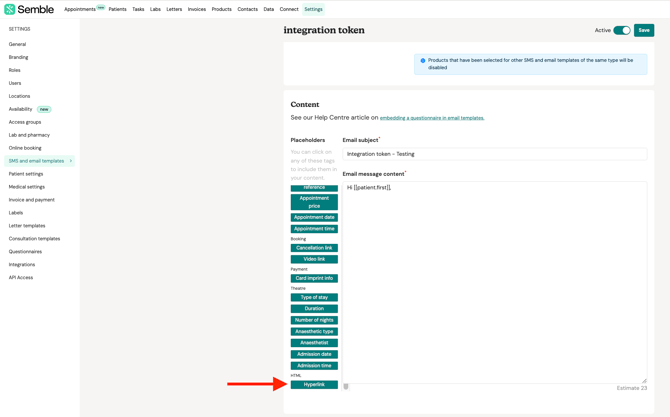
Task: Open Labels settings
Action: tap(16, 213)
